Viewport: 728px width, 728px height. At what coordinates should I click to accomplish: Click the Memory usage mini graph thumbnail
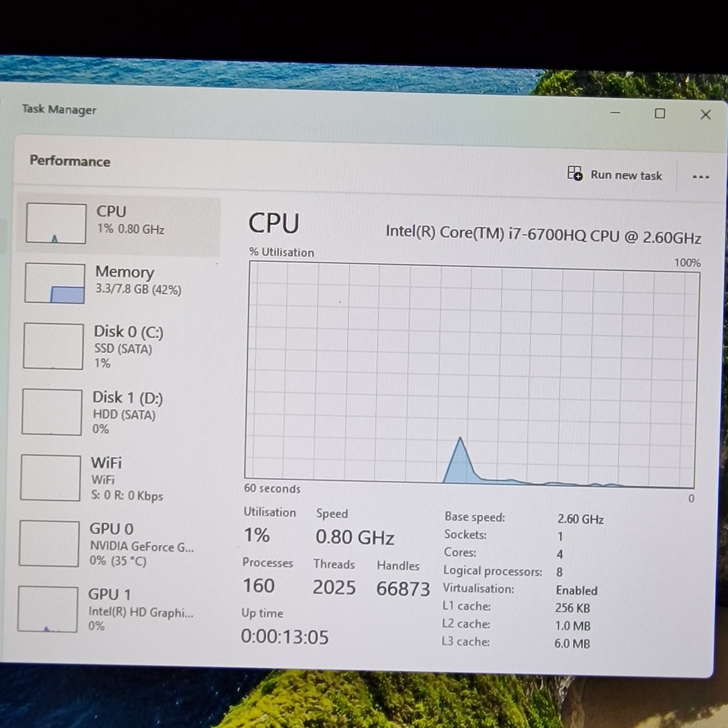pyautogui.click(x=55, y=283)
